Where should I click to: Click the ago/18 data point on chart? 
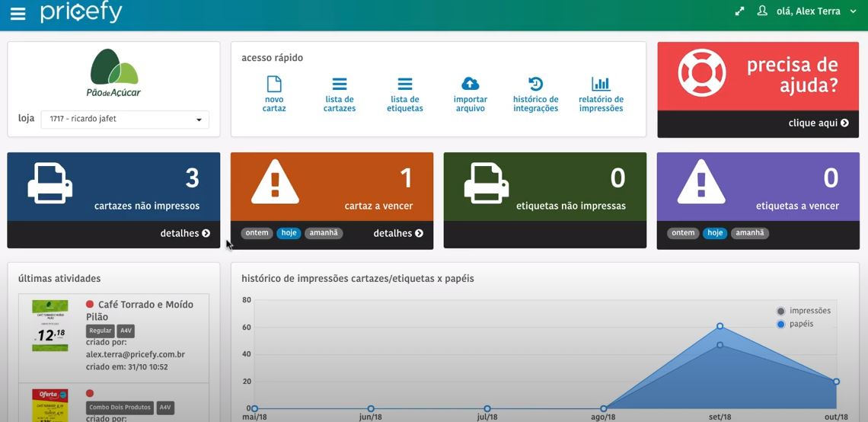[603, 409]
